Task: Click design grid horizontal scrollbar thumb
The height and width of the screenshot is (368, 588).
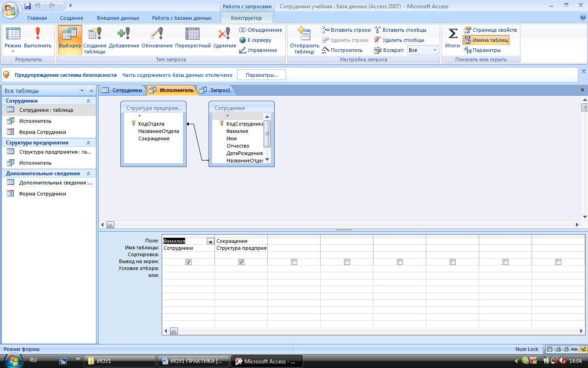Action: click(174, 331)
